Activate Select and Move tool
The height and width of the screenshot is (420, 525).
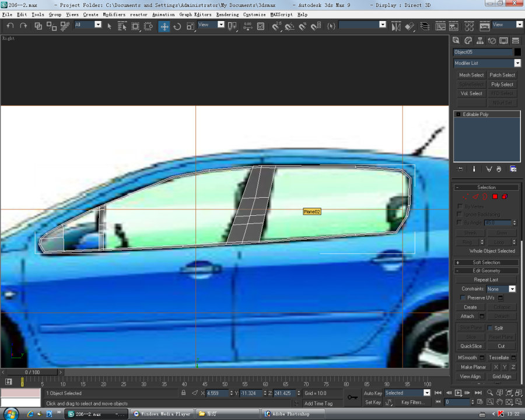tap(164, 26)
